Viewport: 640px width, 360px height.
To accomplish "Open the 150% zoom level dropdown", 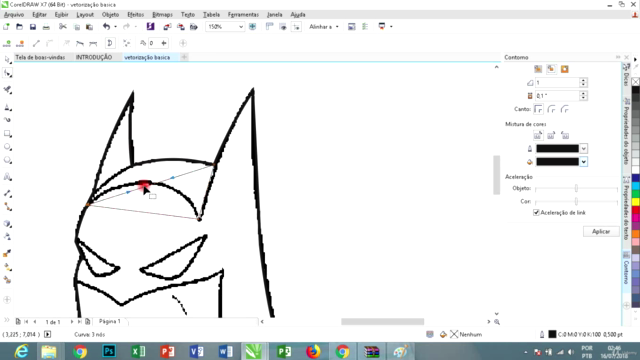I will (241, 27).
